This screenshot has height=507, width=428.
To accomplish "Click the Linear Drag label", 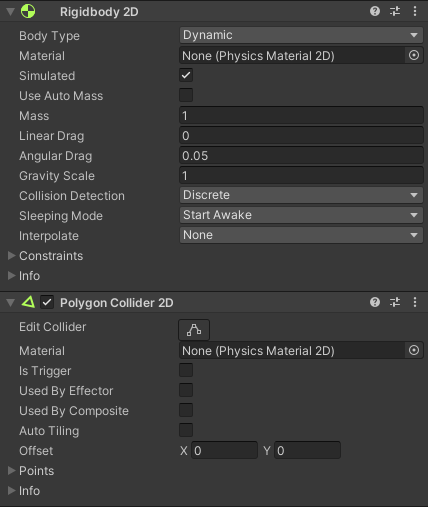I will (x=52, y=136).
